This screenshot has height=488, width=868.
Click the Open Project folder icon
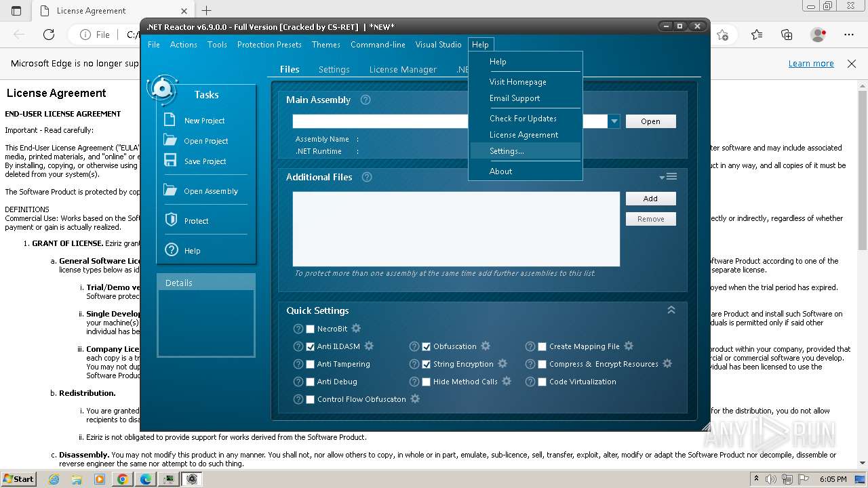pyautogui.click(x=170, y=140)
